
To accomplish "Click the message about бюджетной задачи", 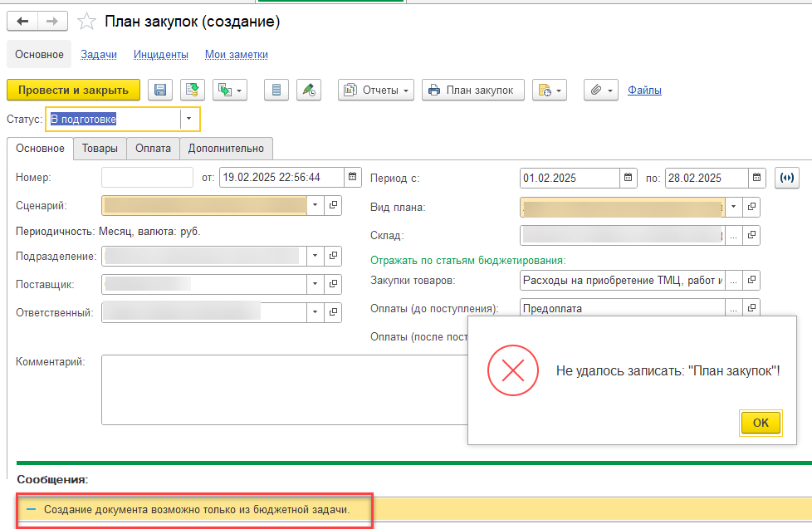I will tap(197, 510).
